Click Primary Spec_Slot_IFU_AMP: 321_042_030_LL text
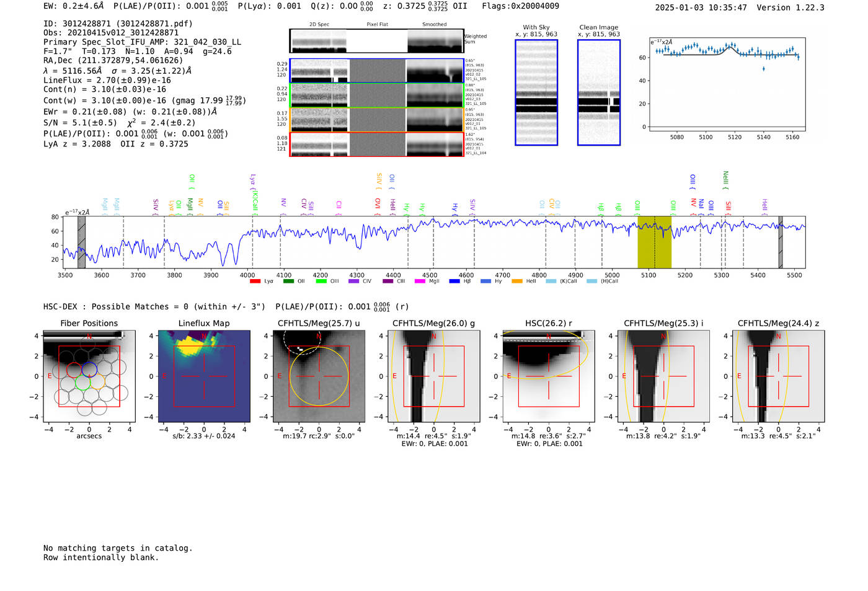Viewport: 868px width, 591px height. 142,42
